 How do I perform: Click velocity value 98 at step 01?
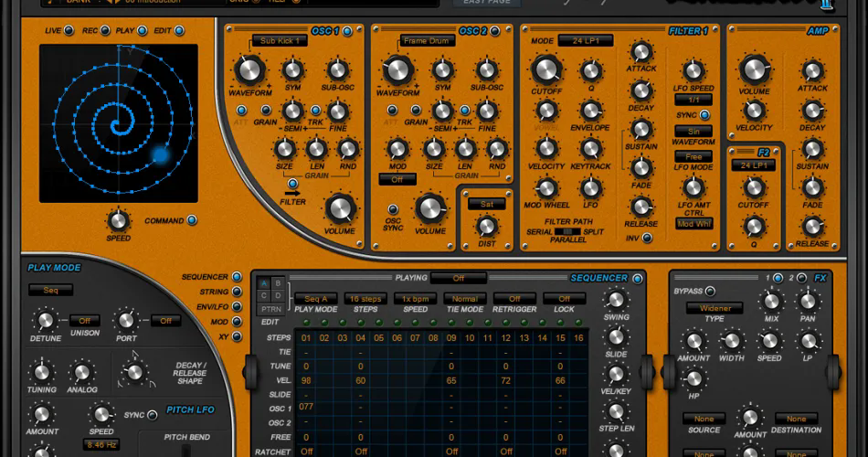(x=306, y=380)
